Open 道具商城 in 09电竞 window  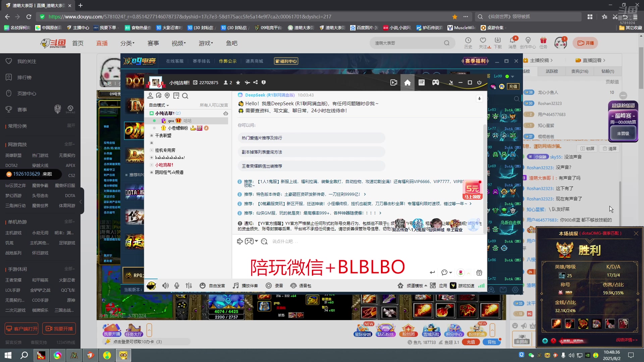[x=254, y=61]
